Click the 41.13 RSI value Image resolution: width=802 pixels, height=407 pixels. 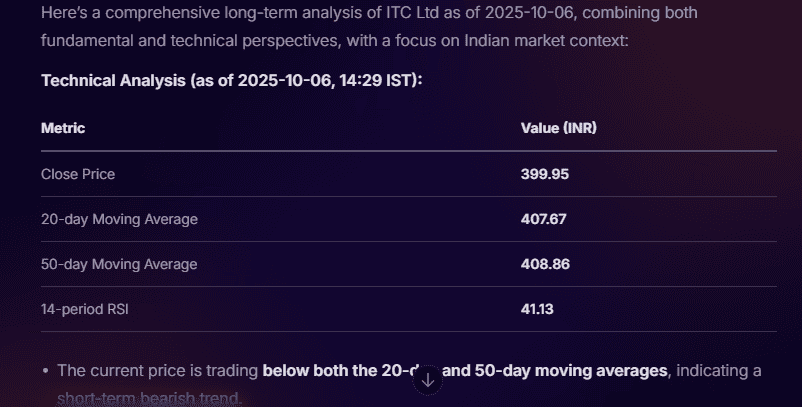point(537,309)
